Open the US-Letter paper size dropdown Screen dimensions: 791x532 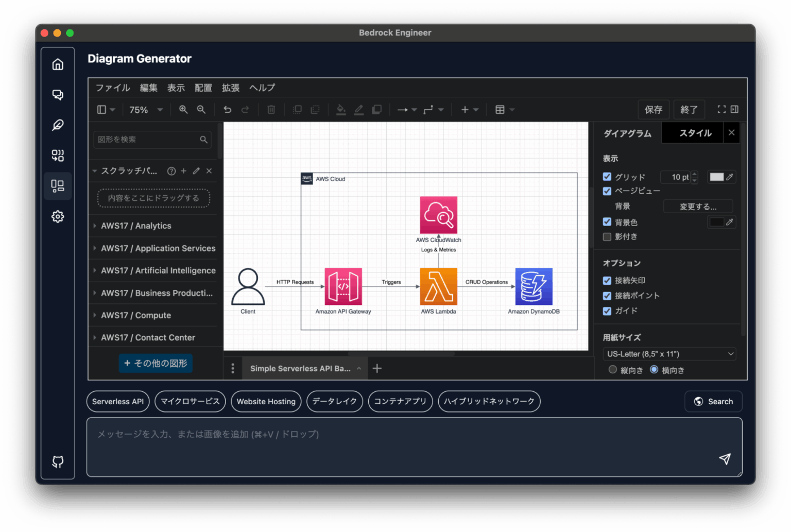tap(668, 354)
